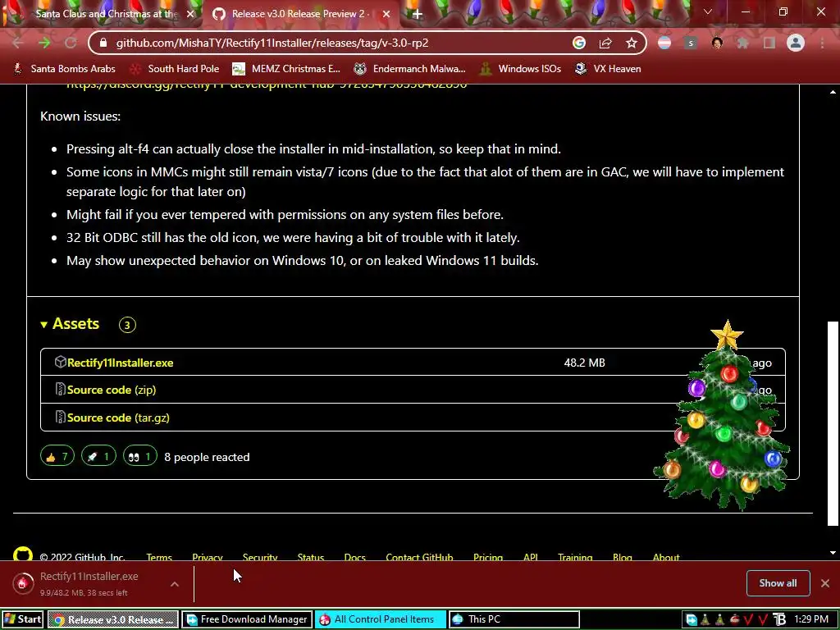Screen dimensions: 840x630
Task: Click the Rectify11Installer.exe download progress icon
Action: tap(23, 584)
